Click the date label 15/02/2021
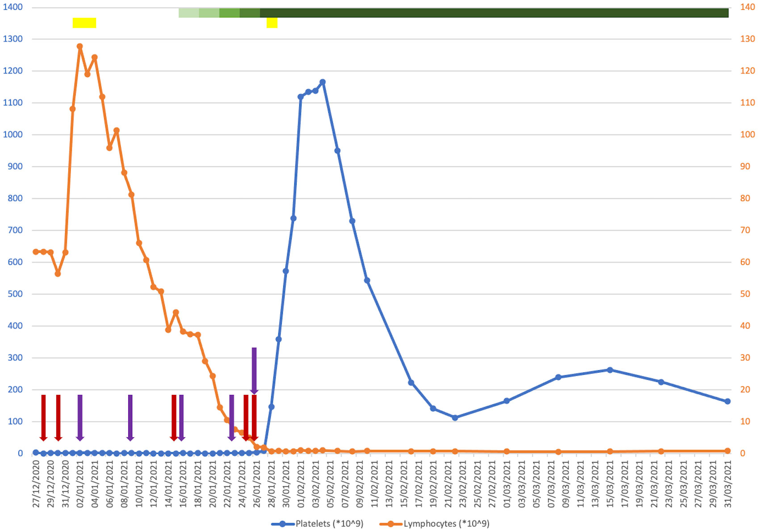Image resolution: width=758 pixels, height=532 pixels. 404,484
